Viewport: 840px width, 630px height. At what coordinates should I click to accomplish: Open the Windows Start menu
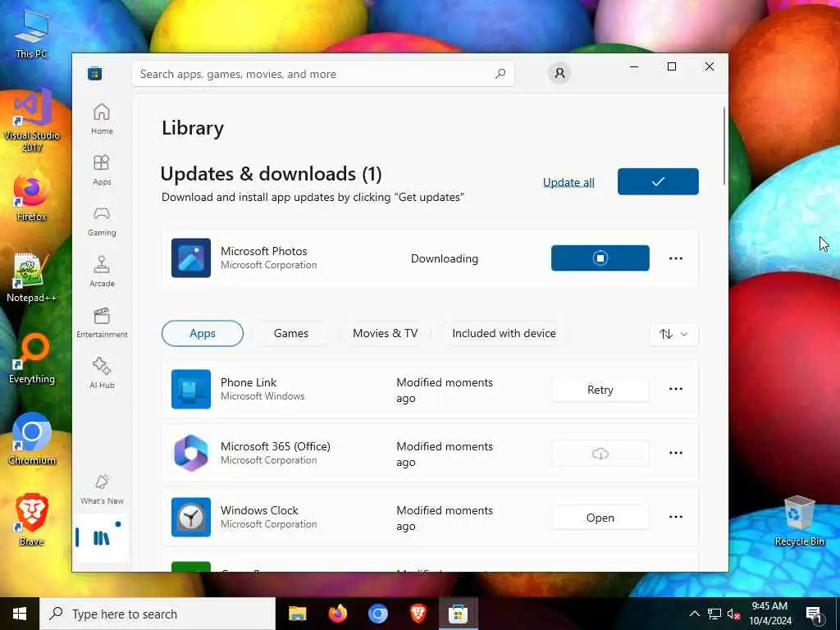pos(20,614)
